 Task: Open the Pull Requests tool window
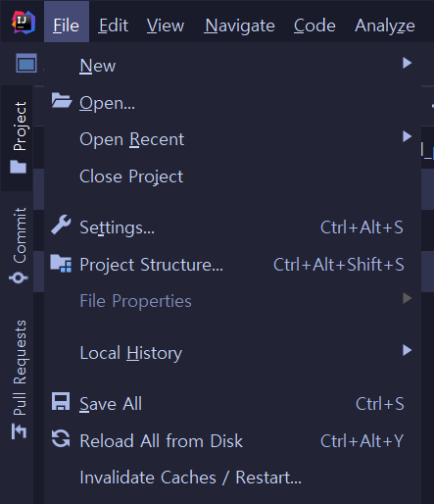(x=19, y=379)
